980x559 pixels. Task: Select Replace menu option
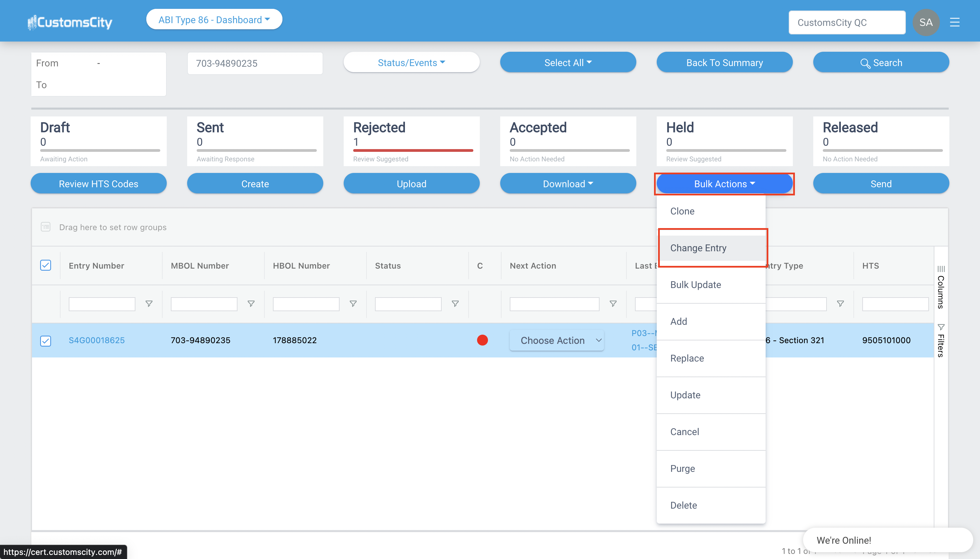click(711, 358)
